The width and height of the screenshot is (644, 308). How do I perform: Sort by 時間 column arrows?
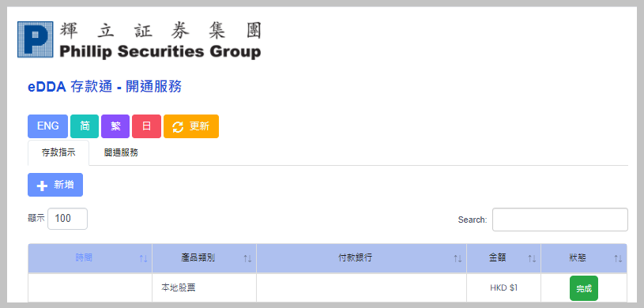pyautogui.click(x=143, y=259)
